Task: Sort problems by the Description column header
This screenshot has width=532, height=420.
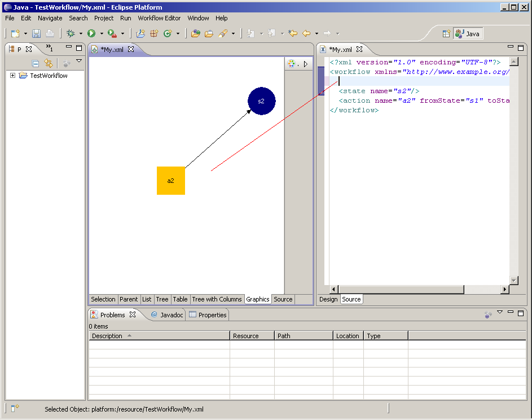Action: point(107,336)
